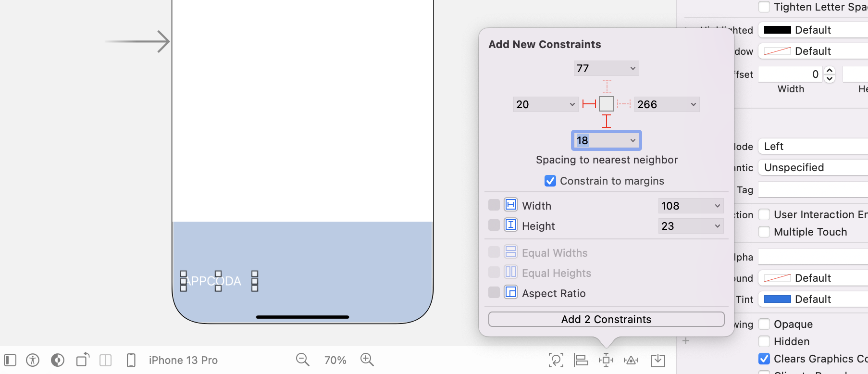Expand the top spacing 77 dropdown
This screenshot has height=374, width=868.
pyautogui.click(x=632, y=68)
